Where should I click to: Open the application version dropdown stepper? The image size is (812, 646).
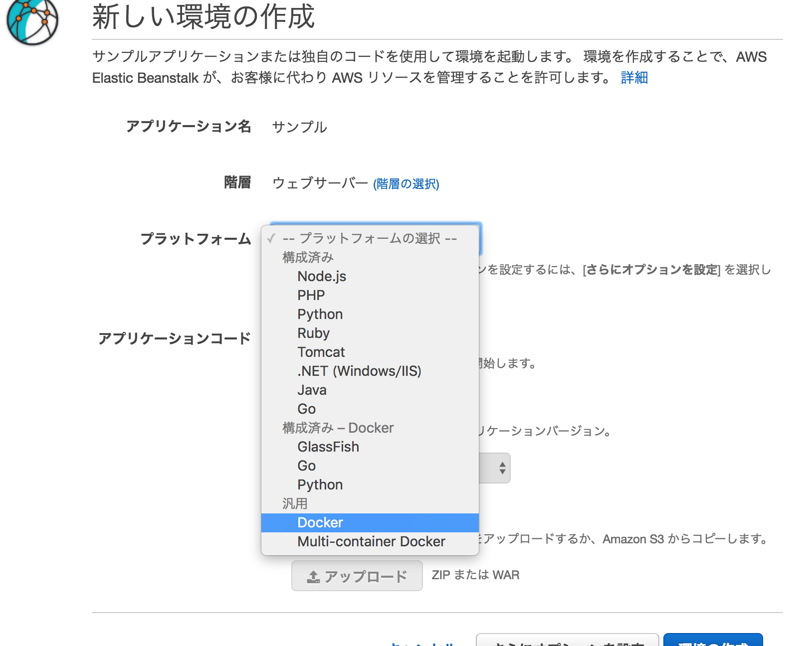[x=502, y=468]
